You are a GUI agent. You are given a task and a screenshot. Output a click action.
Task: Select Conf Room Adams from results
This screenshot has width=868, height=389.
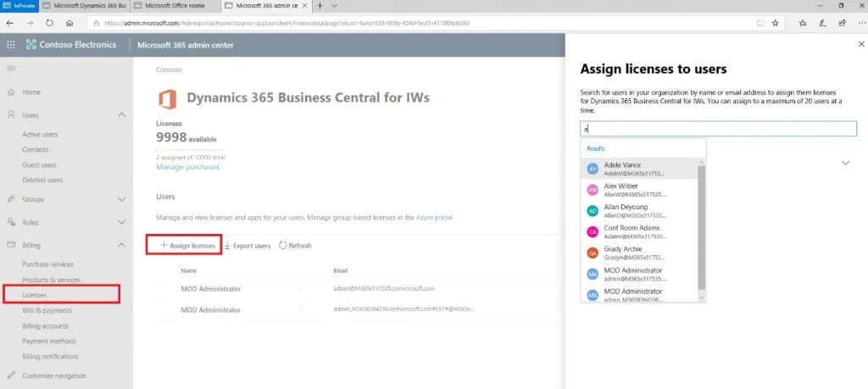click(x=639, y=232)
